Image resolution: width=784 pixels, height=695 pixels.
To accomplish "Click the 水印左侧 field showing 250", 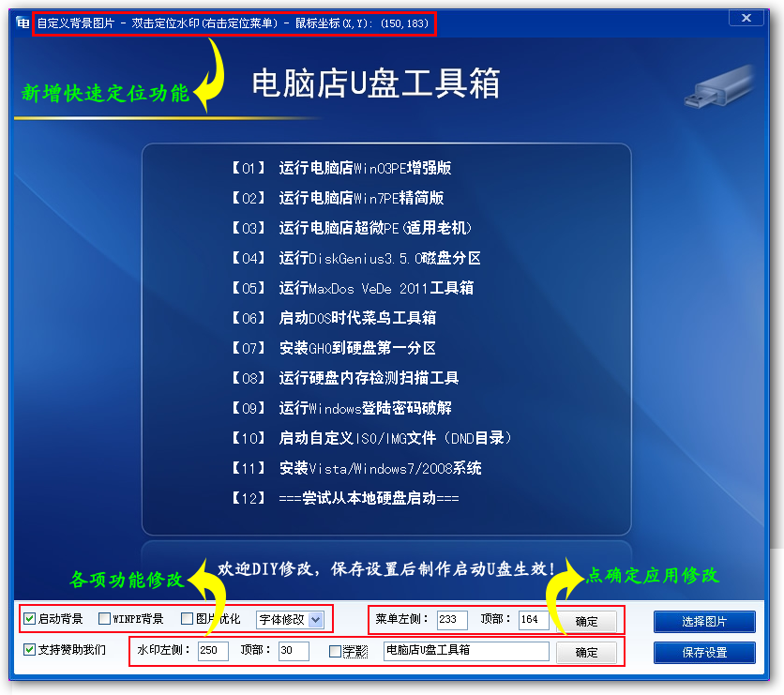I will coord(213,651).
